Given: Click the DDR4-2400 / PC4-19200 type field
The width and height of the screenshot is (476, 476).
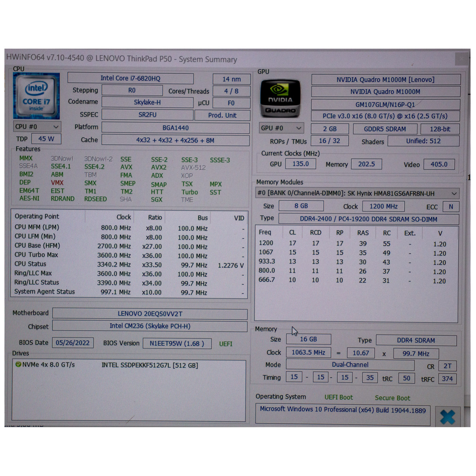Looking at the screenshot, I should pos(369,219).
